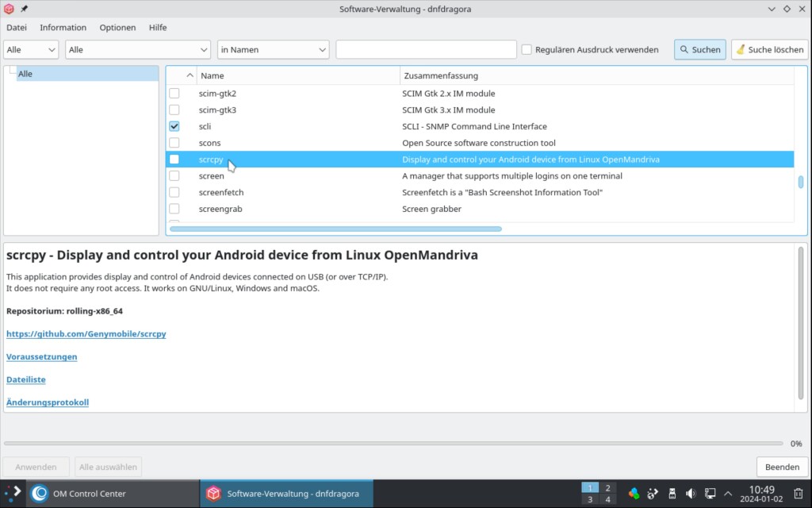Select the 'scli' package name

[x=205, y=126]
